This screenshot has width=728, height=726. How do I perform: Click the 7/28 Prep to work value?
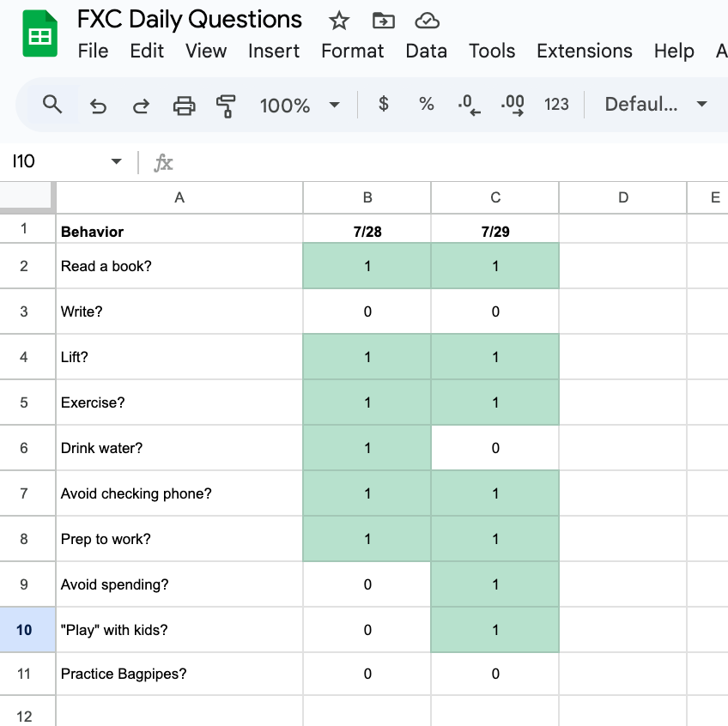(367, 539)
